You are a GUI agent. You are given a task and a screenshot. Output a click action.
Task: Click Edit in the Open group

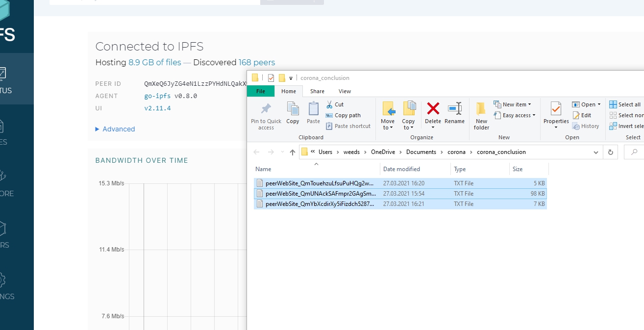coord(582,115)
